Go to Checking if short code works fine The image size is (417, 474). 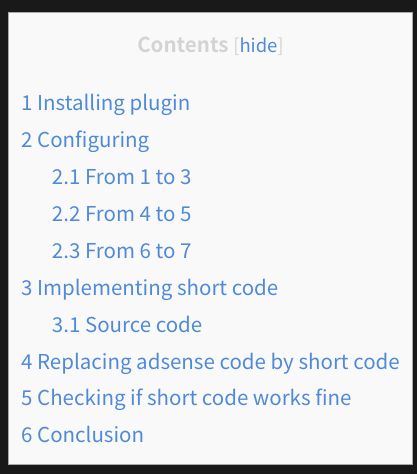[186, 398]
